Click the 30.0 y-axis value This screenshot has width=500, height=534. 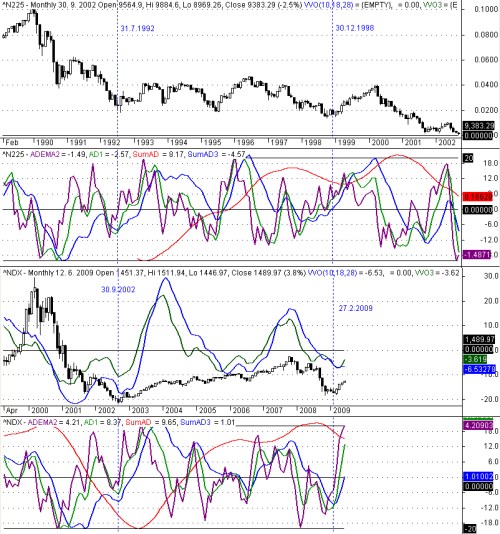click(491, 276)
